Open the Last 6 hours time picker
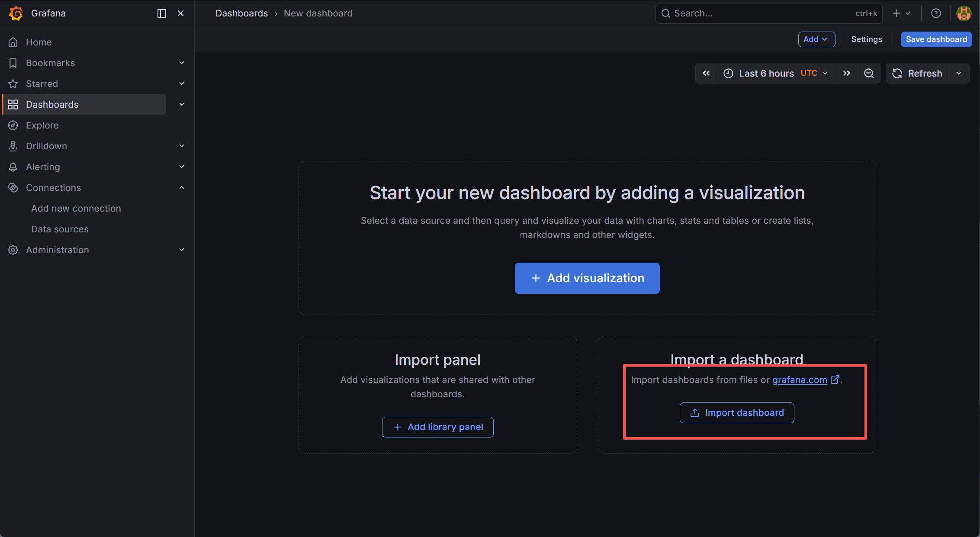 pyautogui.click(x=777, y=74)
